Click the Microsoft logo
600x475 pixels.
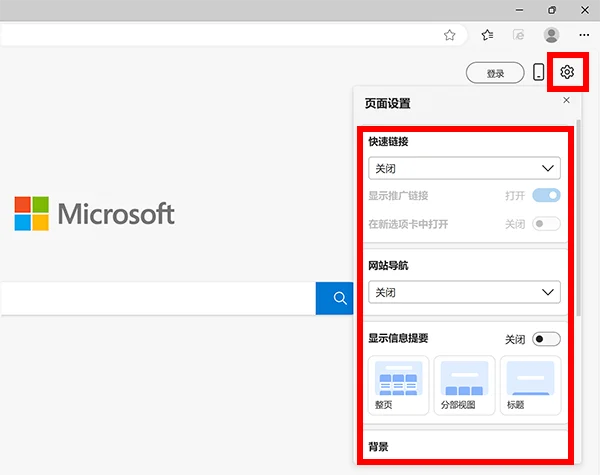tap(94, 213)
